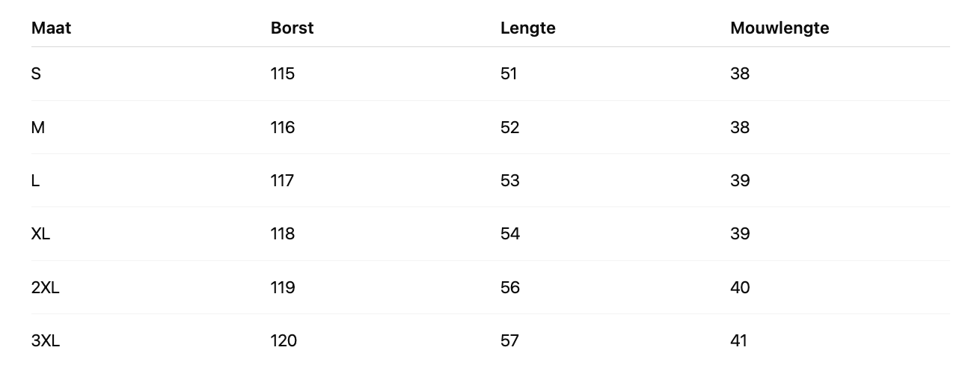Select the XL size row label

click(40, 234)
